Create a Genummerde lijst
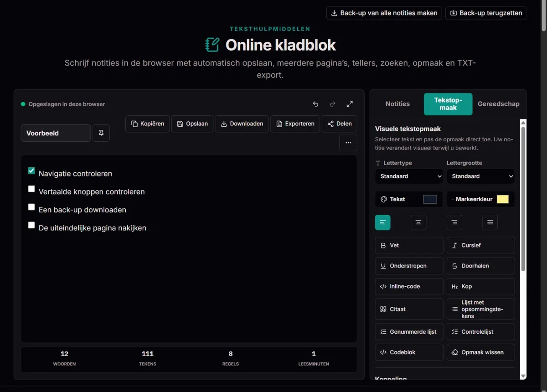Viewport: 547px width, 392px height. point(409,332)
